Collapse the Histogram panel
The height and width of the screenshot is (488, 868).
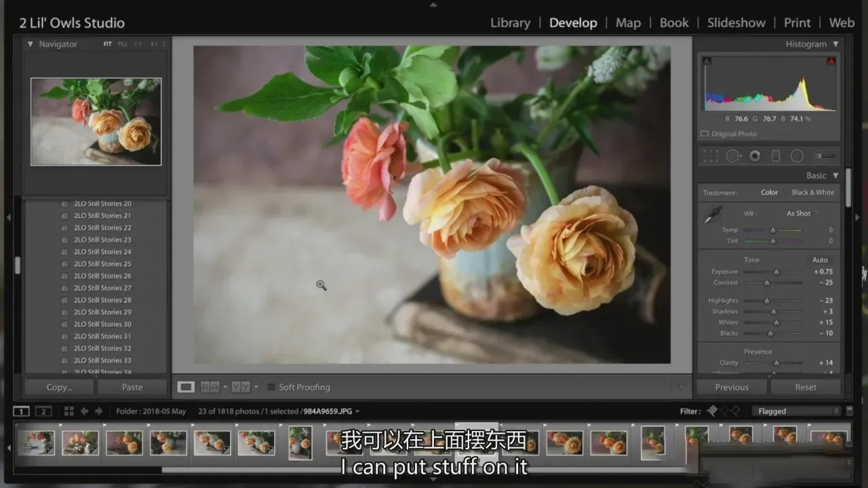pos(835,44)
